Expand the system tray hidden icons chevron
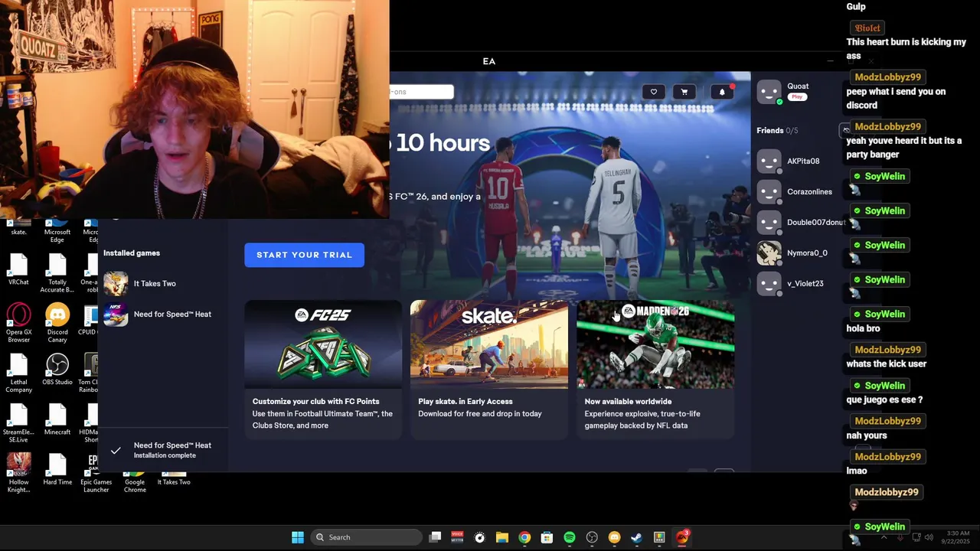Image resolution: width=980 pixels, height=551 pixels. point(884,537)
